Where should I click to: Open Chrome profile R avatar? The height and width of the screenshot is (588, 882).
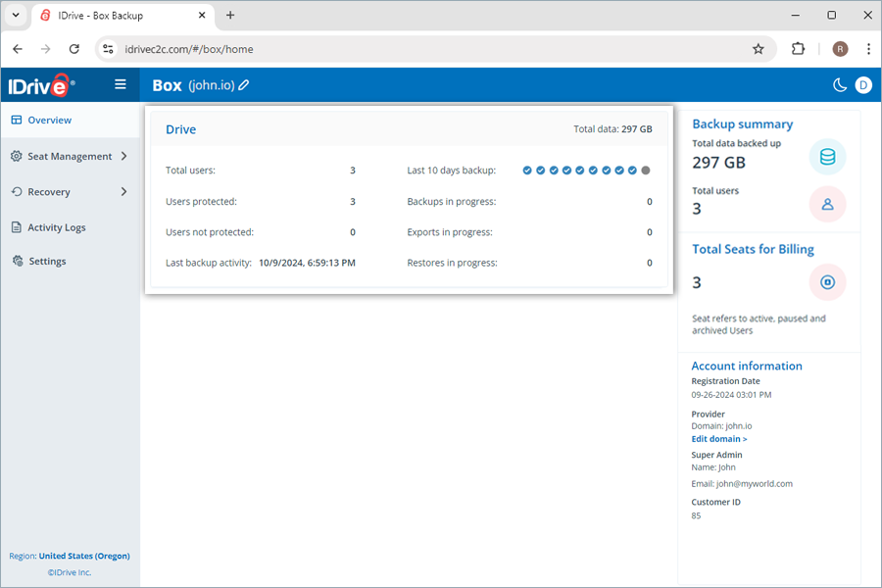pos(840,49)
